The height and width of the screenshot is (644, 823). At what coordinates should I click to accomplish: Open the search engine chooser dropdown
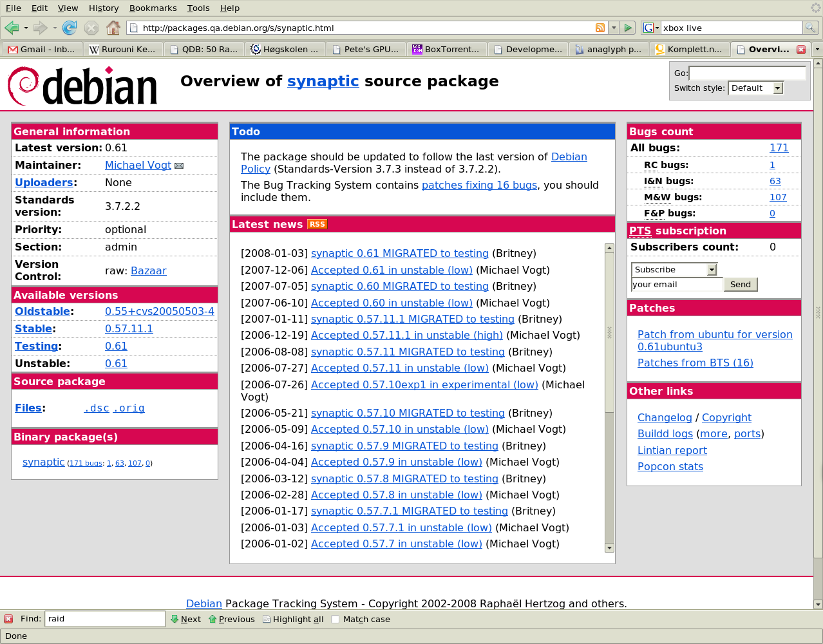click(x=657, y=28)
